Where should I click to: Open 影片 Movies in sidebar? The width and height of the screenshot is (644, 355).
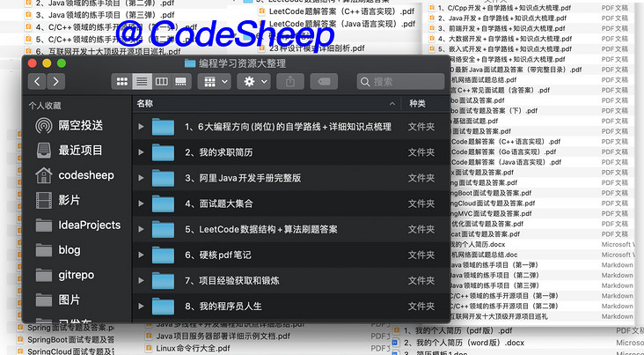[x=77, y=200]
